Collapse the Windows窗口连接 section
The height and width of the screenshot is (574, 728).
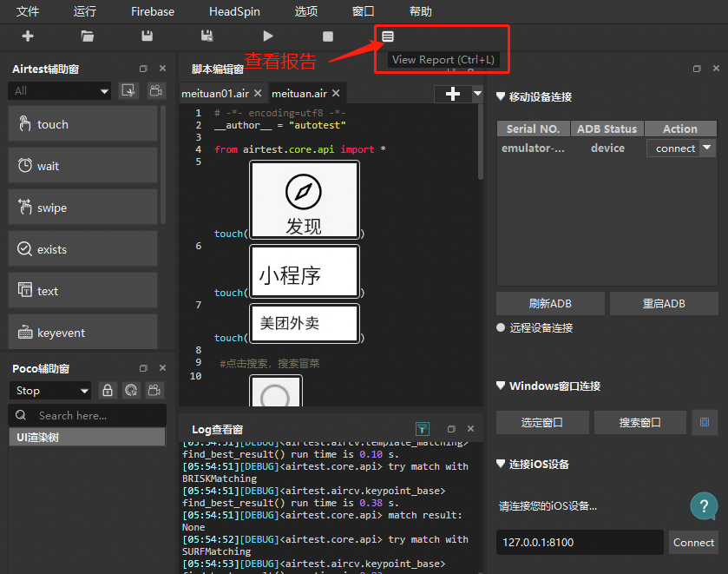(501, 386)
